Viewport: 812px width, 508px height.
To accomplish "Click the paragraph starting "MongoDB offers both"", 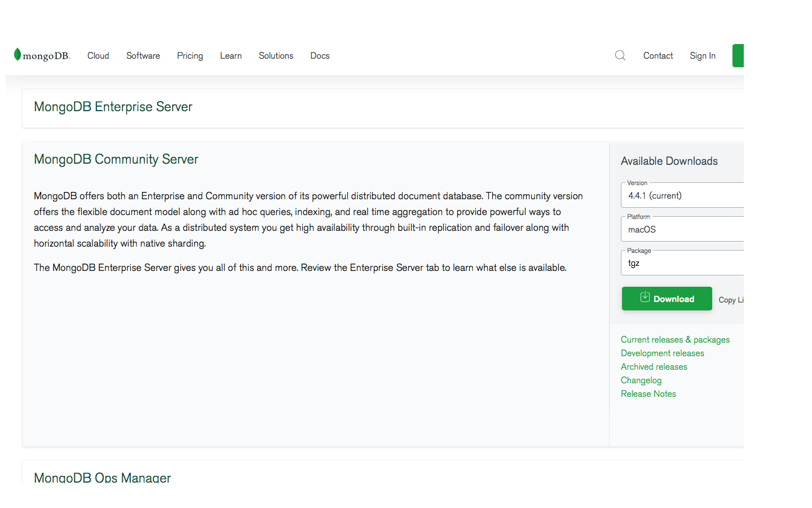I will pos(308,220).
